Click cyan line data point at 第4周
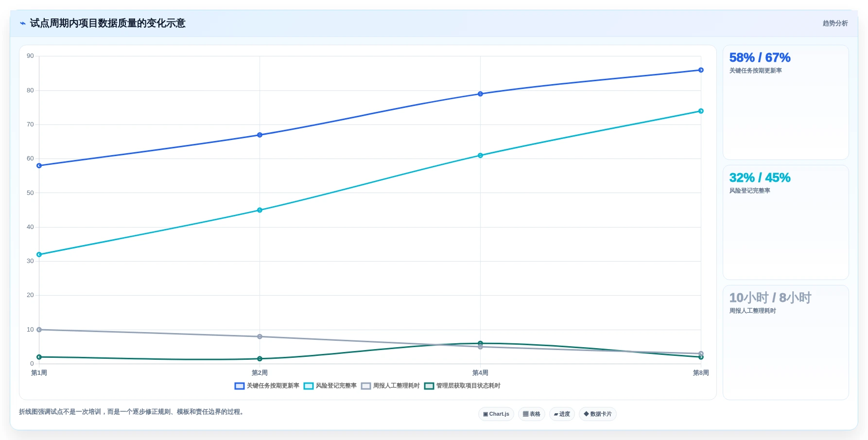The image size is (868, 440). pyautogui.click(x=480, y=156)
